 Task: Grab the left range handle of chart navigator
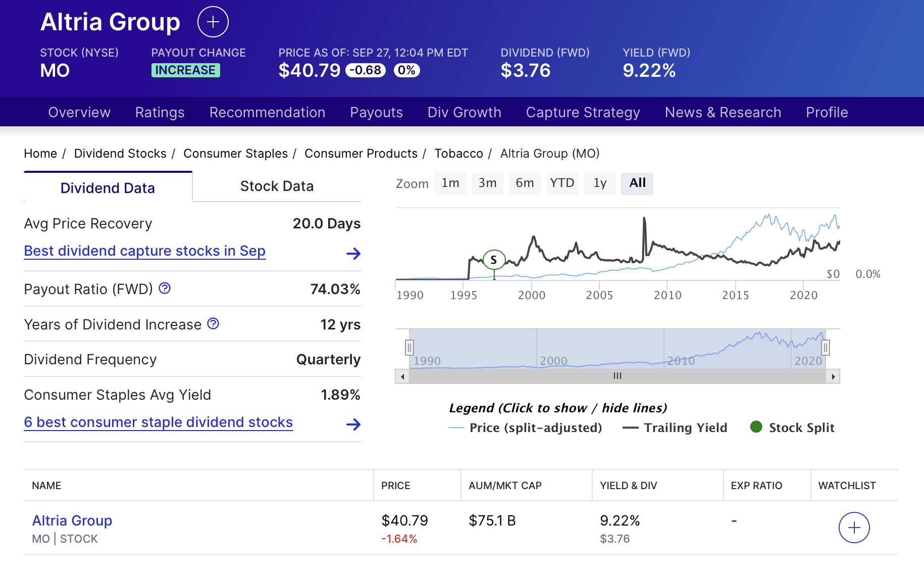click(x=409, y=347)
